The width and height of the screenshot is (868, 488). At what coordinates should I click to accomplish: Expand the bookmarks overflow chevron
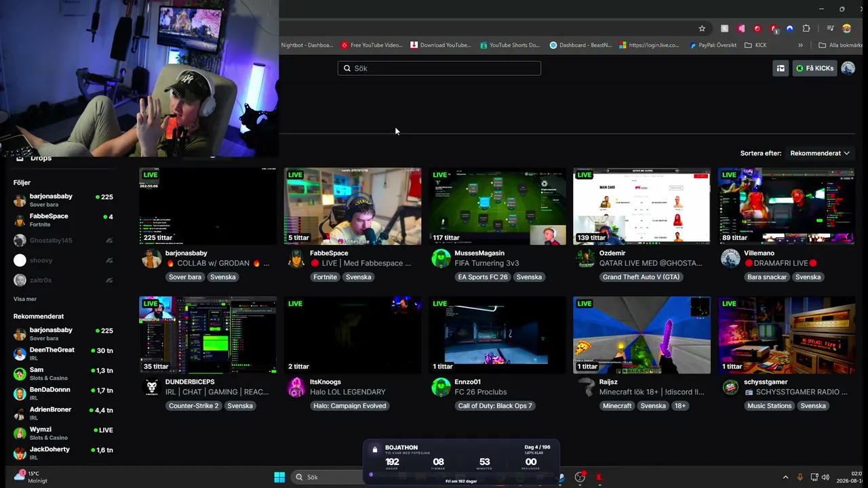[x=800, y=45]
